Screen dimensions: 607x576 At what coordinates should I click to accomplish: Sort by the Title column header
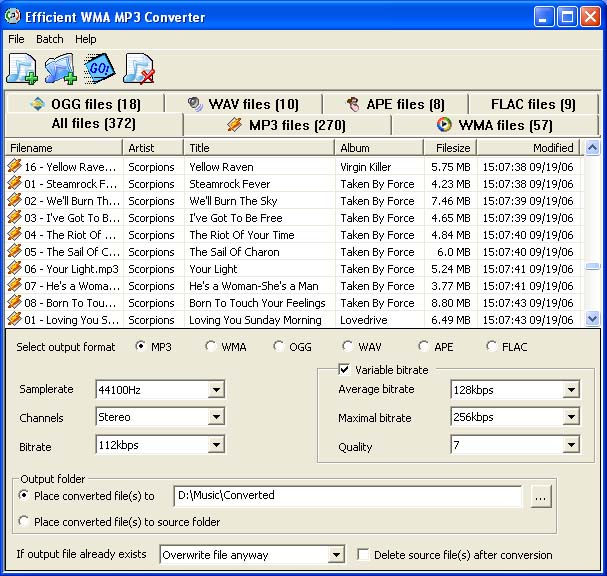(x=259, y=147)
